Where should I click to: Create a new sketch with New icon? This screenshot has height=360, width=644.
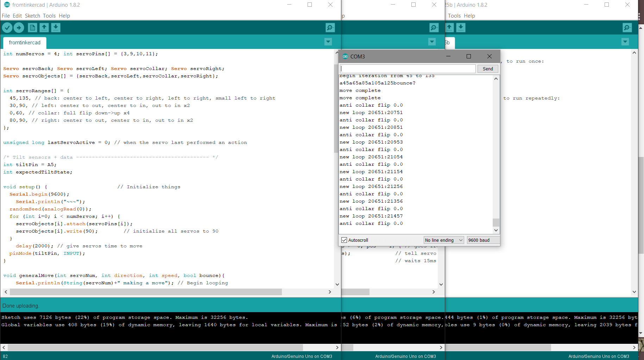tap(32, 27)
